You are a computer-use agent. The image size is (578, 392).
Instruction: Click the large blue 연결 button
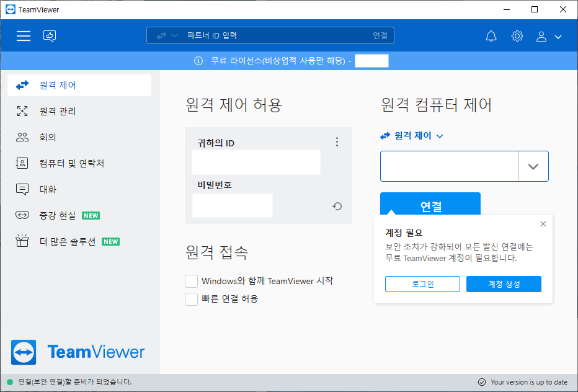(x=430, y=204)
